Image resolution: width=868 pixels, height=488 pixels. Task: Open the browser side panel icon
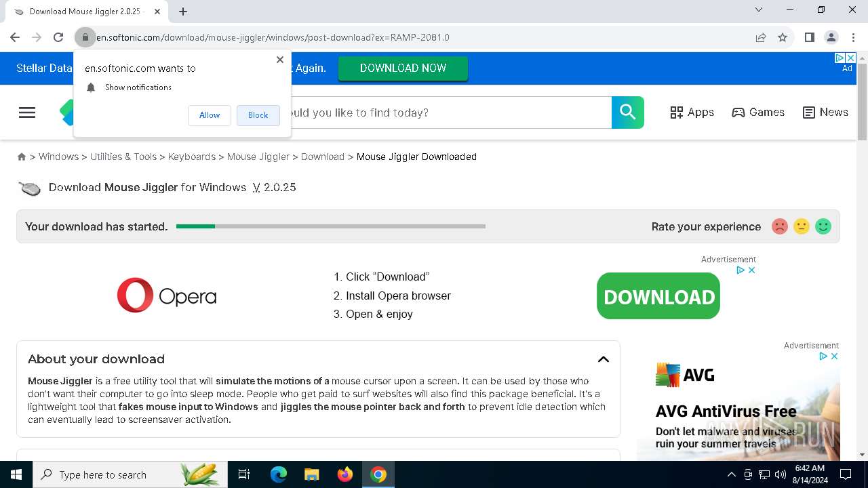tap(809, 37)
